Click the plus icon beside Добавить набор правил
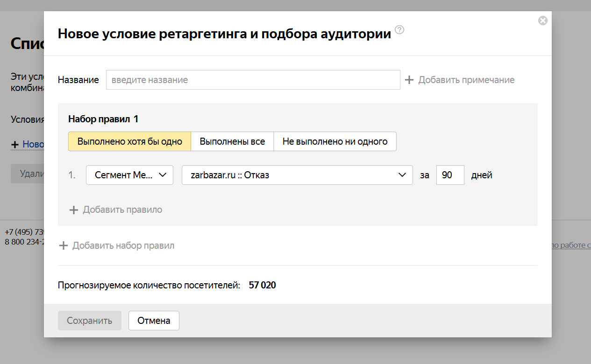The width and height of the screenshot is (591, 364). click(x=63, y=245)
